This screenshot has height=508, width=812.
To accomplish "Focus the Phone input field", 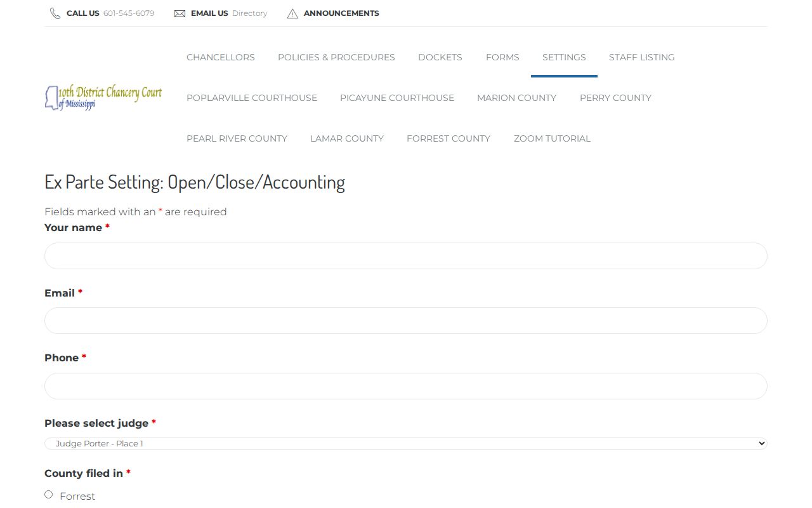I will click(x=406, y=386).
